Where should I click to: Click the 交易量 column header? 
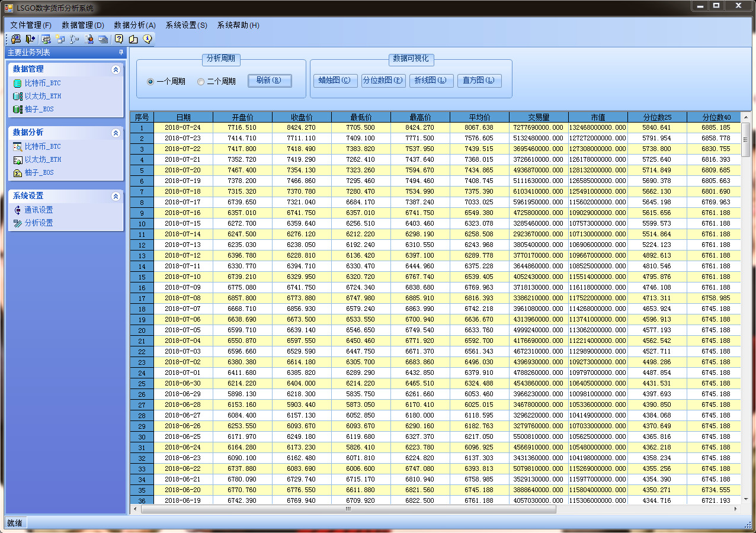click(x=539, y=117)
